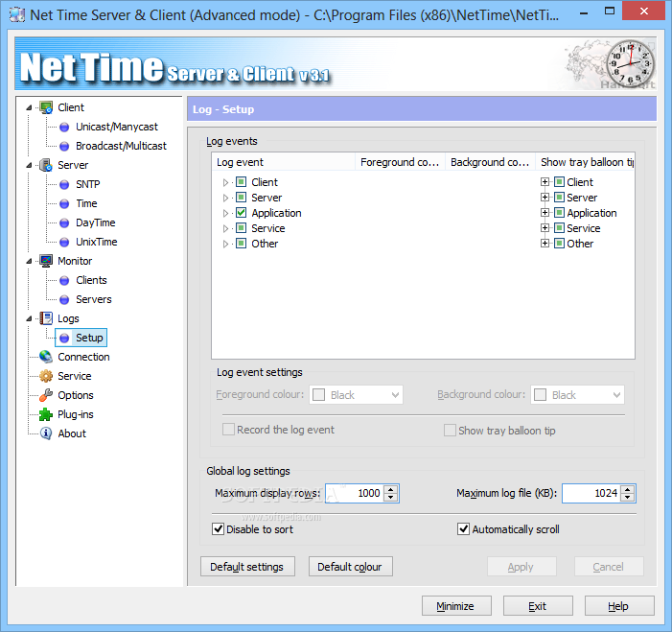Click the Maximum log file (KB) field

click(x=591, y=493)
